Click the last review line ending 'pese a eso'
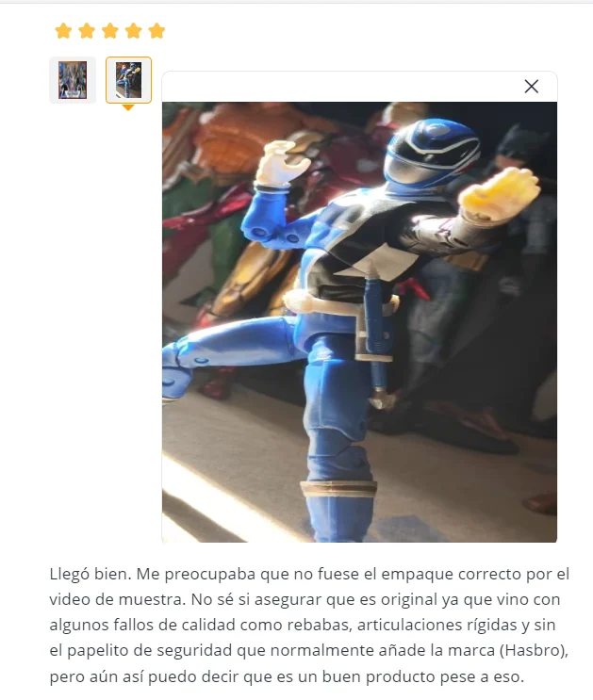593x700 pixels. 287,676
